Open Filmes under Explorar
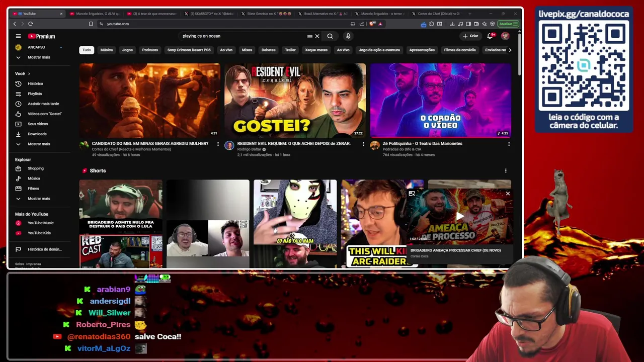 click(33, 189)
